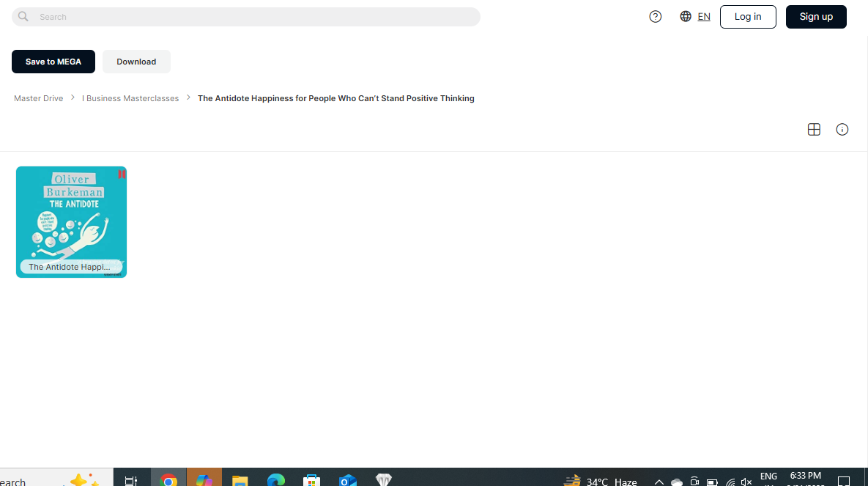Viewport: 868px width, 486px height.
Task: Open Outlook from the taskbar
Action: pos(348,480)
